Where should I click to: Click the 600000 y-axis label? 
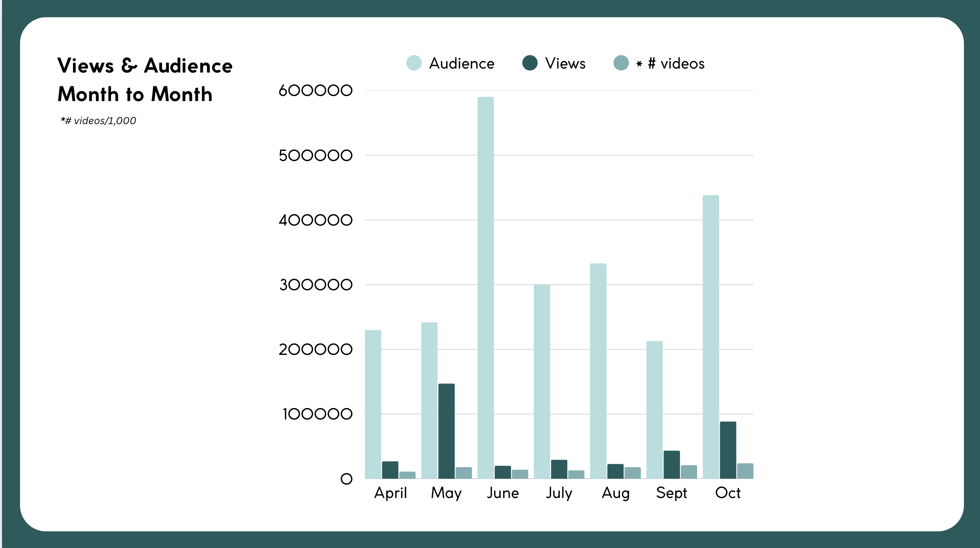click(315, 90)
